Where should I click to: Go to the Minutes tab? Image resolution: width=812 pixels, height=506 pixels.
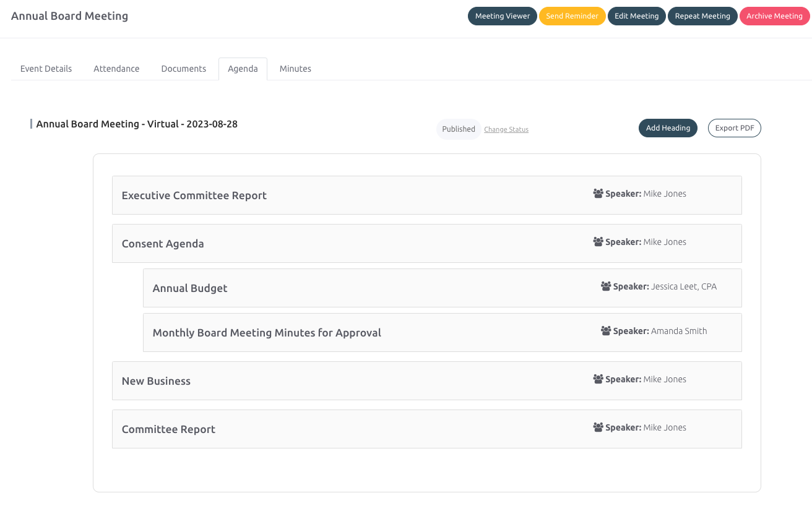(295, 69)
